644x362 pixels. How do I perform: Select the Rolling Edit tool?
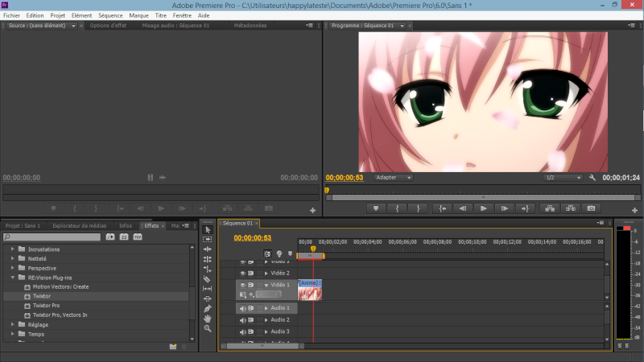pos(208,259)
